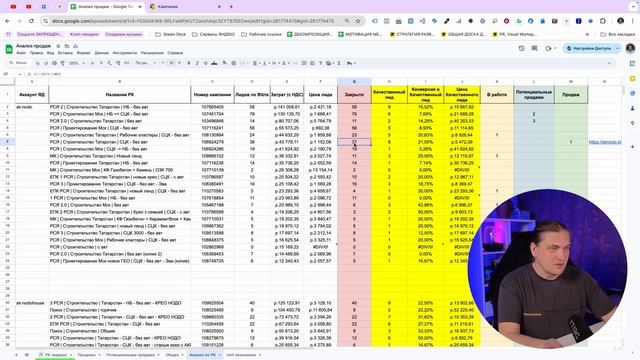640x360 pixels.
Task: Open the Расширения menu
Action: [152, 53]
